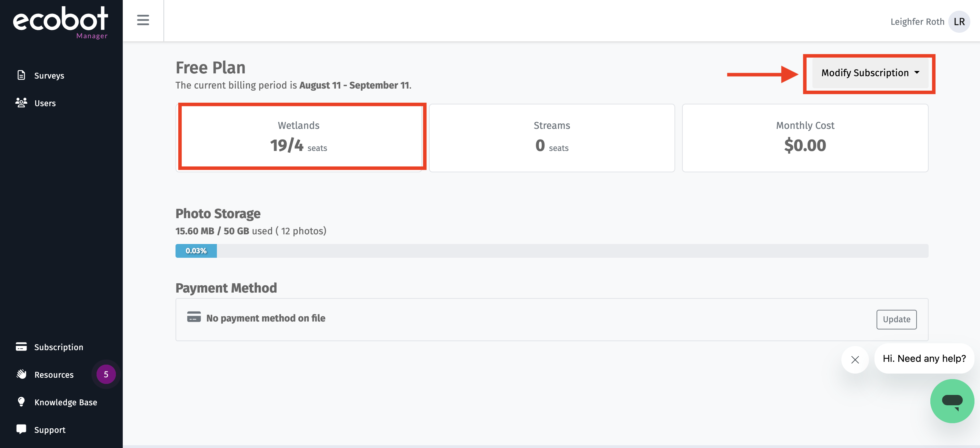The height and width of the screenshot is (448, 980).
Task: Open the Support menu item
Action: [49, 430]
